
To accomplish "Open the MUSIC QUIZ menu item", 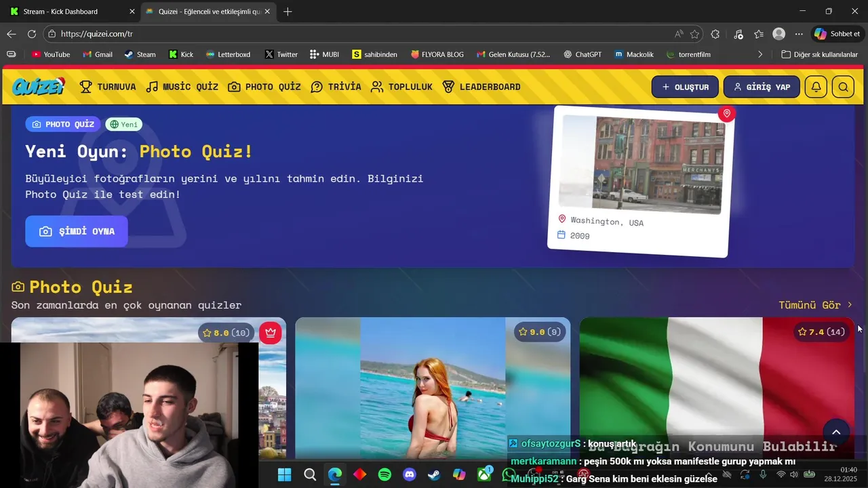I will coord(182,87).
